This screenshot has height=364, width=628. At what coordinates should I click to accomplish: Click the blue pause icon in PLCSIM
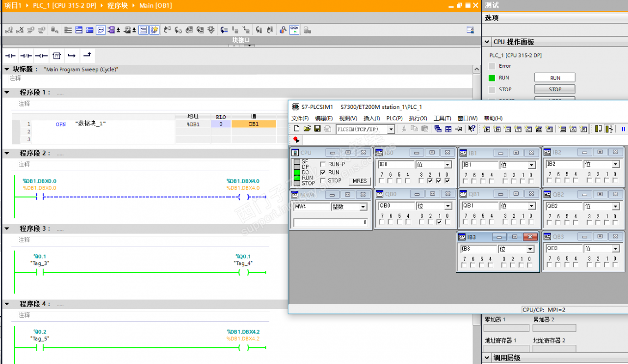[624, 129]
